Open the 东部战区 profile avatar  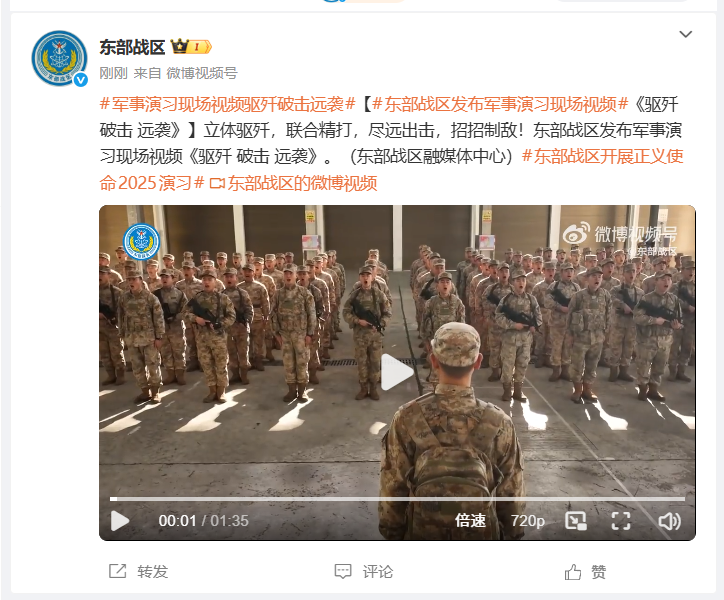click(59, 58)
